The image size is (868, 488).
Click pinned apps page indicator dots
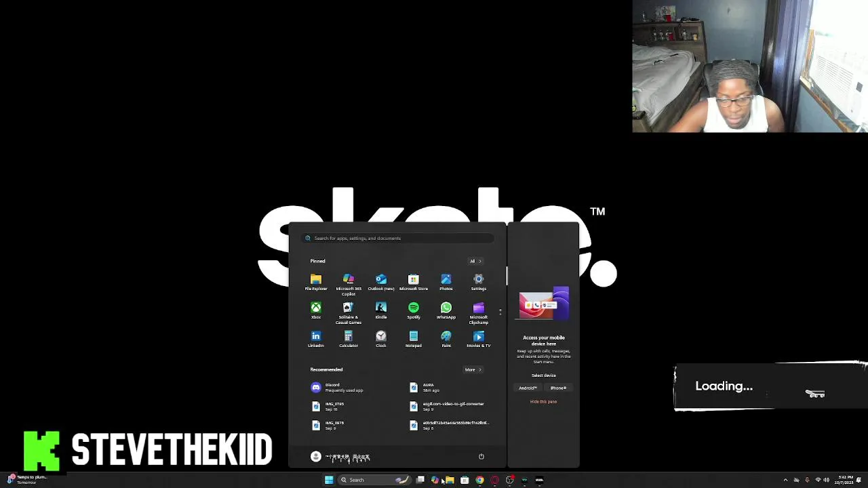pos(500,312)
